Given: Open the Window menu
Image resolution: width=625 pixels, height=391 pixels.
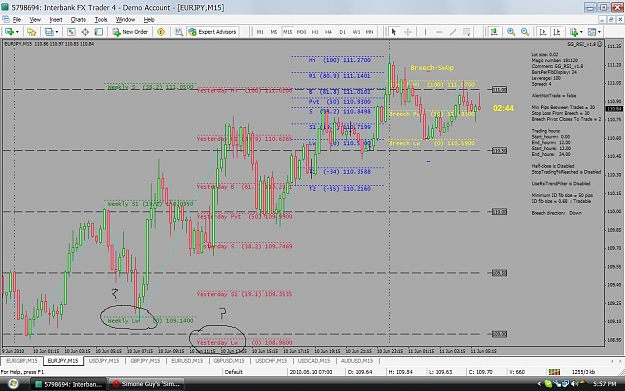Looking at the screenshot, I should click(125, 20).
